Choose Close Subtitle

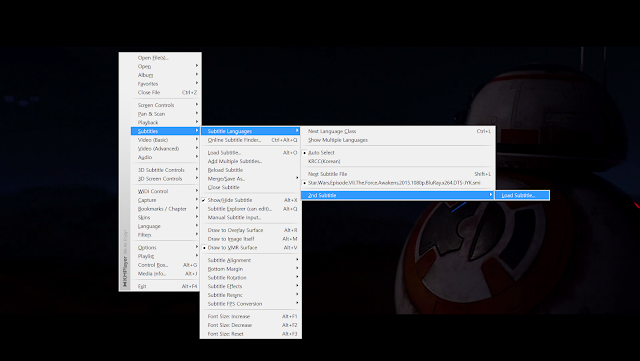(x=251, y=187)
